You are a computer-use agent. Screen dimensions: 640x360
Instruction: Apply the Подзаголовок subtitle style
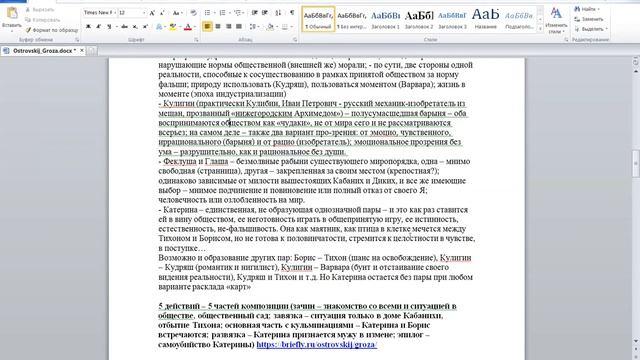tap(519, 19)
